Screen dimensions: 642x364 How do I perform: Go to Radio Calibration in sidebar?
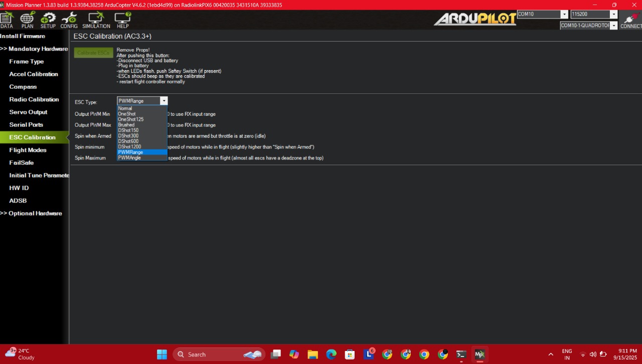[34, 99]
